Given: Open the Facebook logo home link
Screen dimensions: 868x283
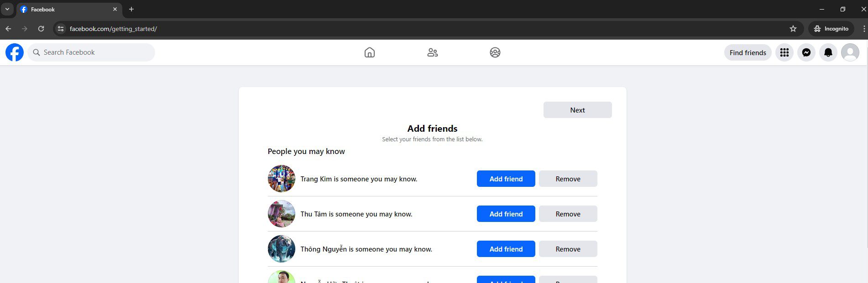Looking at the screenshot, I should point(15,52).
